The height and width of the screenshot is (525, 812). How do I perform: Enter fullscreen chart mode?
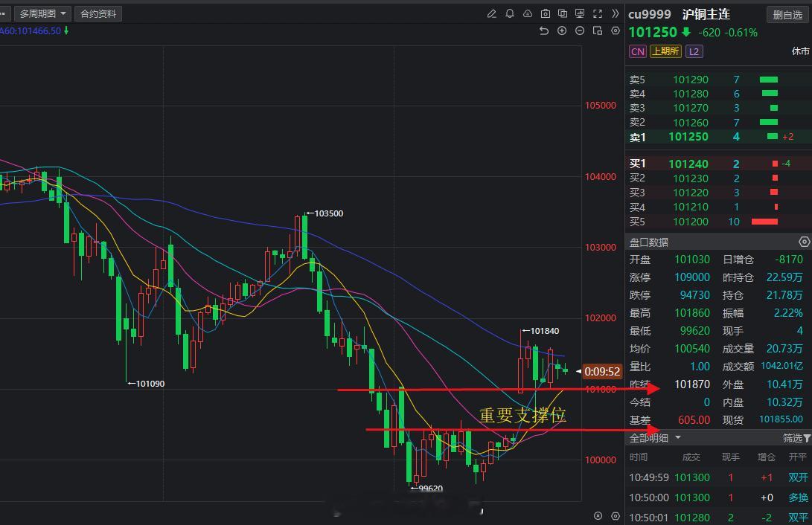(x=598, y=14)
